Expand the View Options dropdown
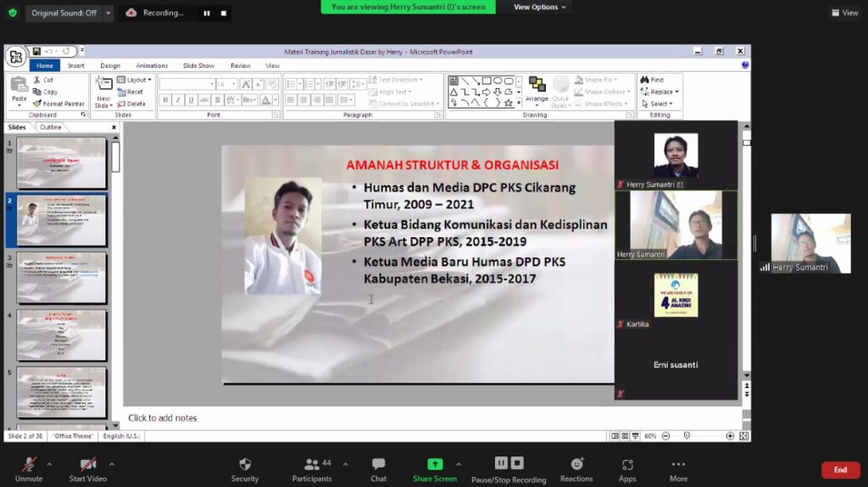This screenshot has height=487, width=868. 541,7
